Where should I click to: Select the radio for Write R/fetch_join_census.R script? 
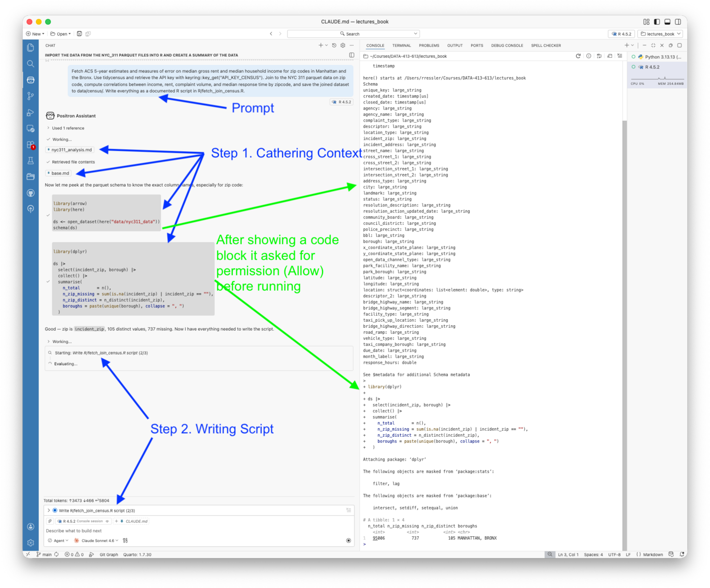click(x=55, y=510)
